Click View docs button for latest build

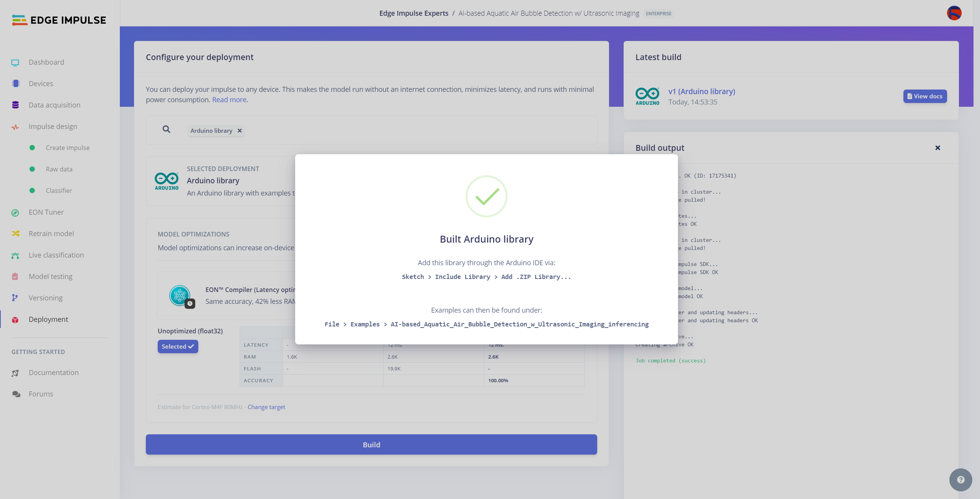click(x=924, y=96)
